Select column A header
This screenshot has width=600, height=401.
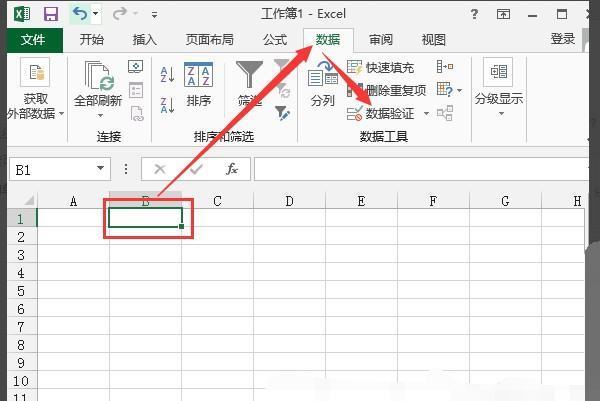coord(73,201)
